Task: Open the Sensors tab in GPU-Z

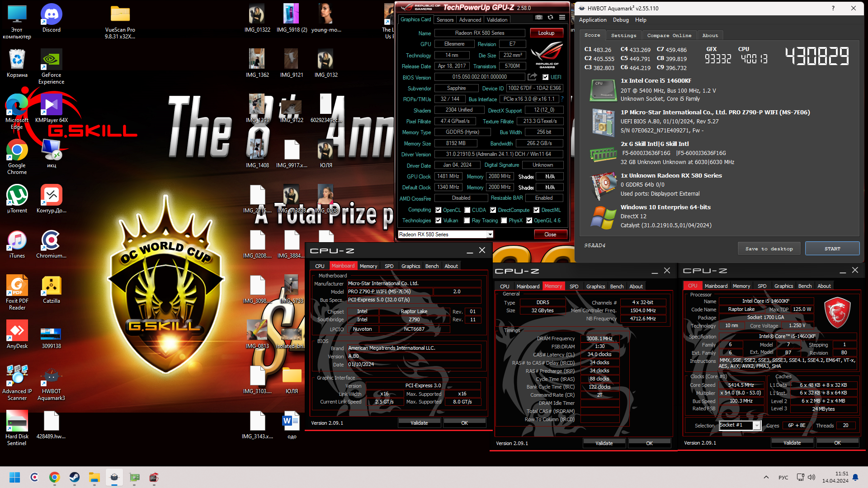Action: pyautogui.click(x=445, y=20)
